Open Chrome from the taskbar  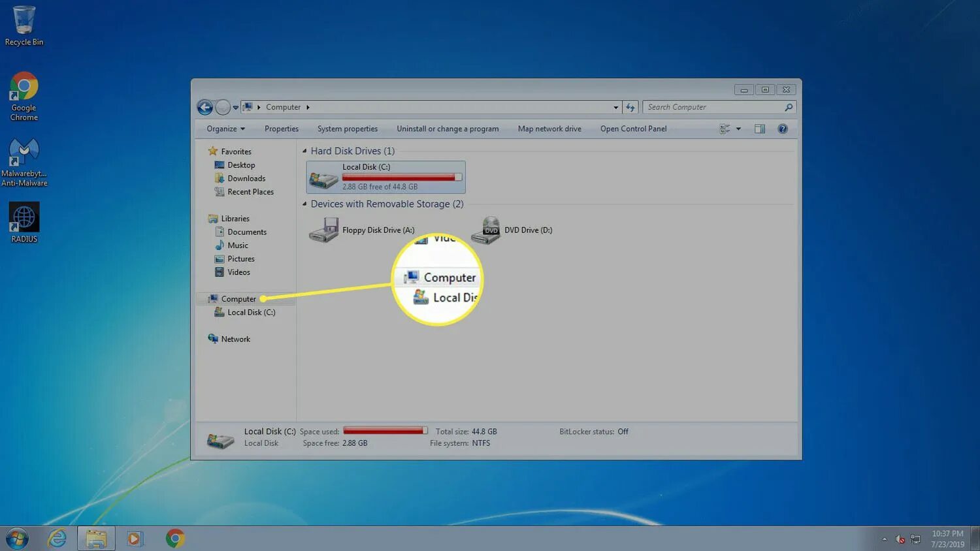click(175, 539)
